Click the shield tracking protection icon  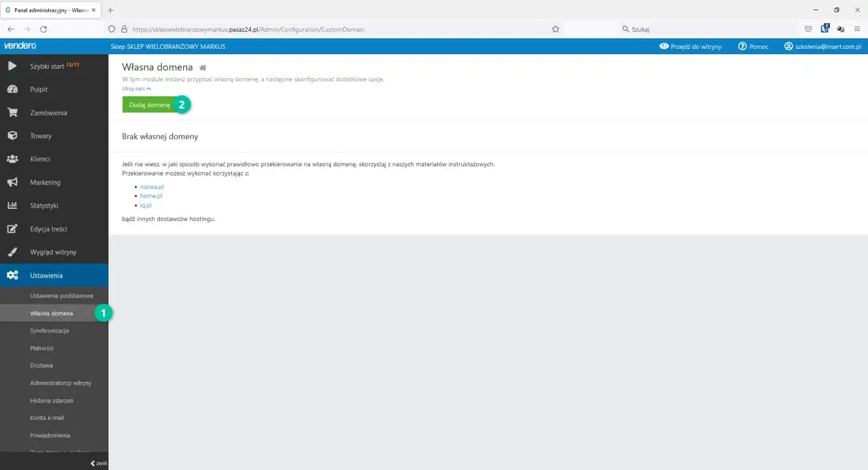pos(113,29)
